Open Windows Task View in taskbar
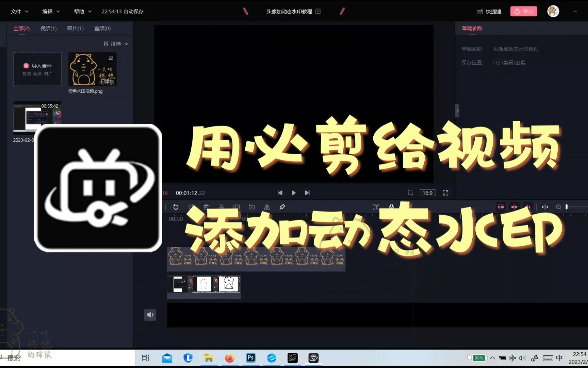 (x=146, y=358)
